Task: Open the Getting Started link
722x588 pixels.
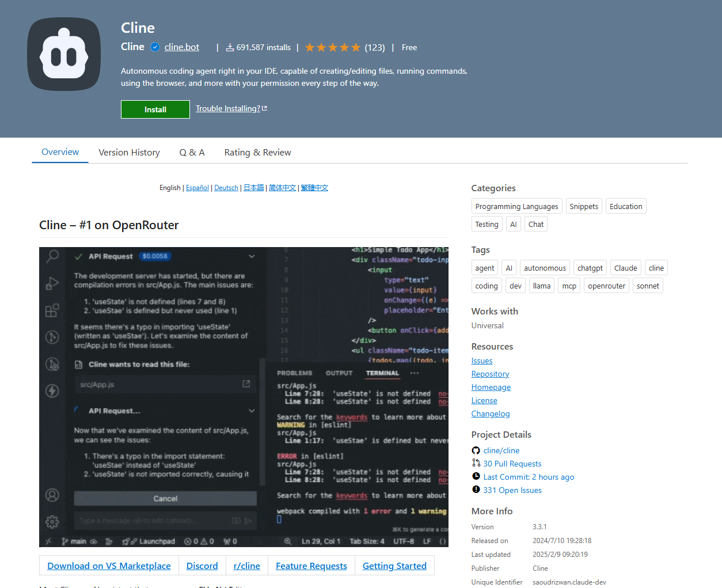Action: coord(394,566)
